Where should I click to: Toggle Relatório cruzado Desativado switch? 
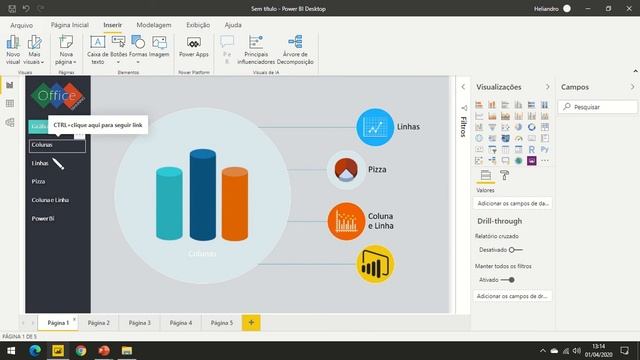(516, 250)
